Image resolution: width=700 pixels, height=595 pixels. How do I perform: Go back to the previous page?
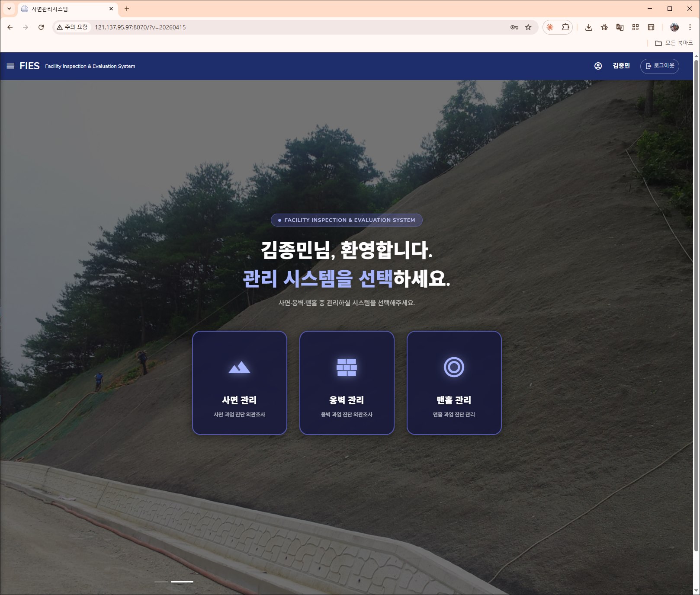(10, 27)
